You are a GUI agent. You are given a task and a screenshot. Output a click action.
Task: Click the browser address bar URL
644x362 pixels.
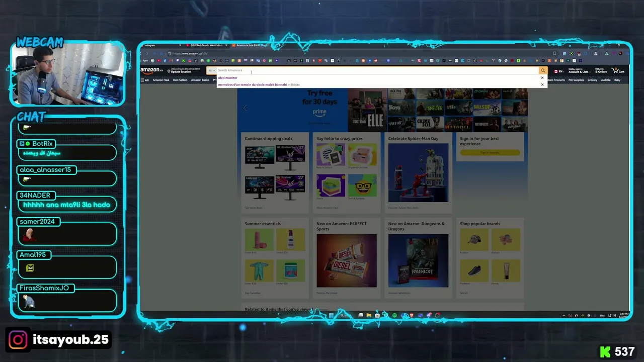click(x=190, y=53)
